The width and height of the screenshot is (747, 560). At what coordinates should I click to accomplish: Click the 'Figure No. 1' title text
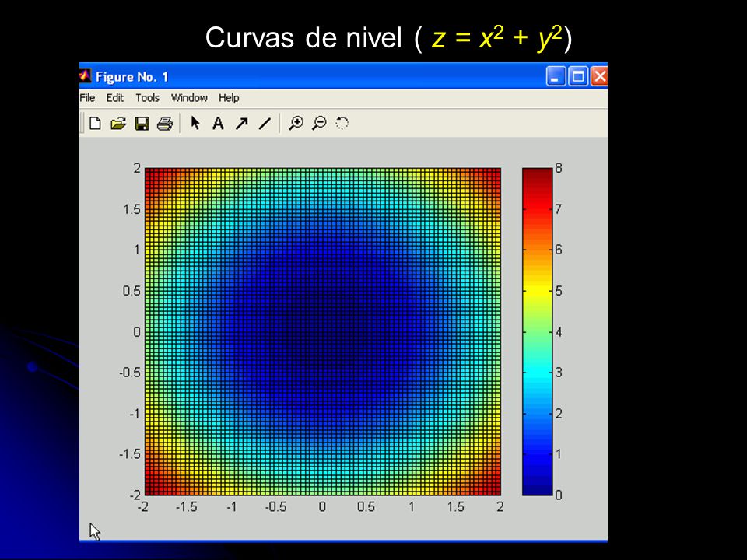click(132, 77)
